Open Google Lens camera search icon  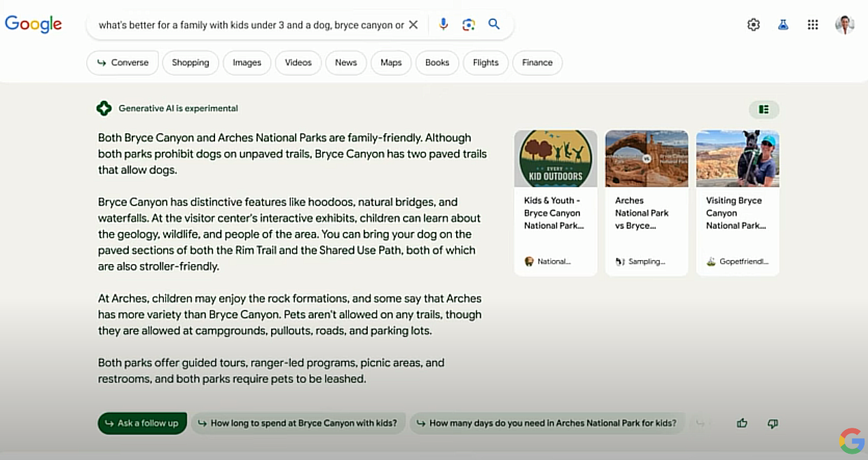coord(469,25)
